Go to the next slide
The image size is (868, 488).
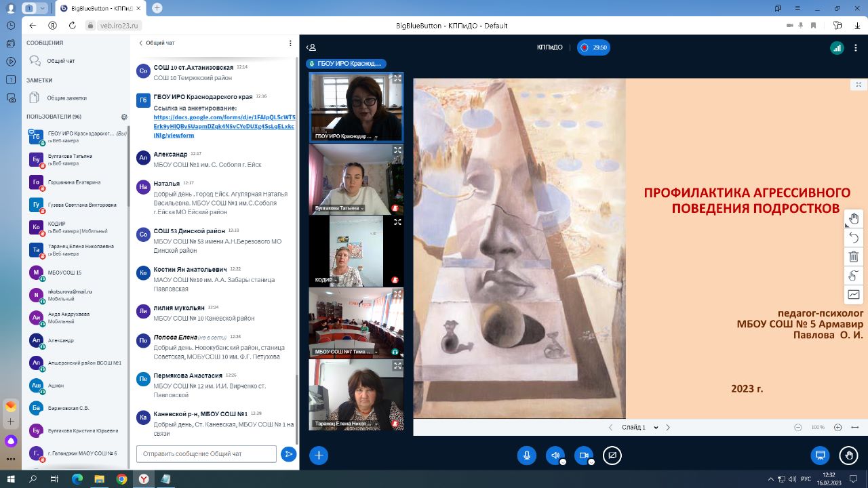pos(668,428)
